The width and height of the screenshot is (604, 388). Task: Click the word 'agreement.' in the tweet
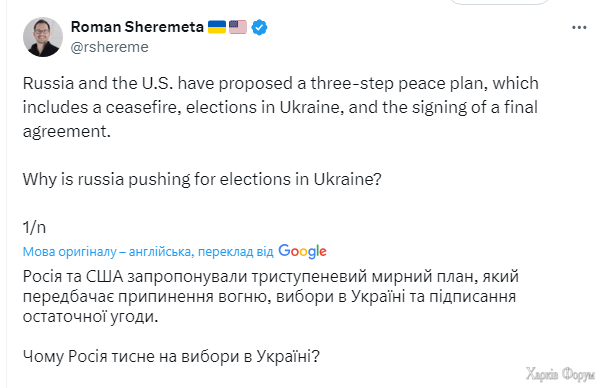(67, 131)
